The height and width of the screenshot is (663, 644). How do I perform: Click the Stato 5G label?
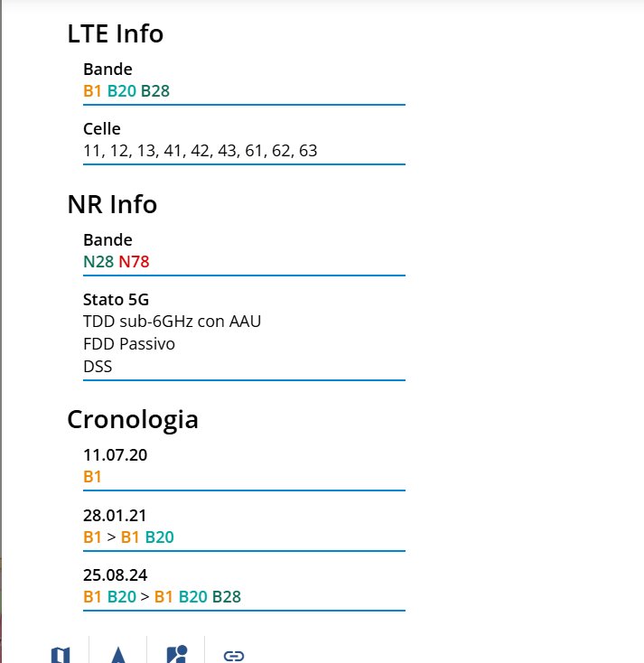click(x=116, y=299)
